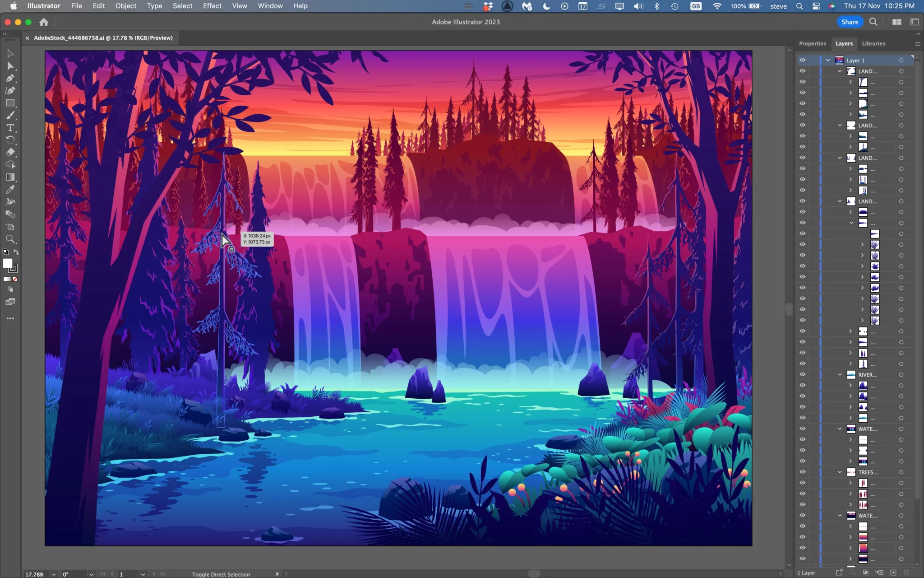Switch to Libraries panel tab
The height and width of the screenshot is (578, 924).
point(873,43)
